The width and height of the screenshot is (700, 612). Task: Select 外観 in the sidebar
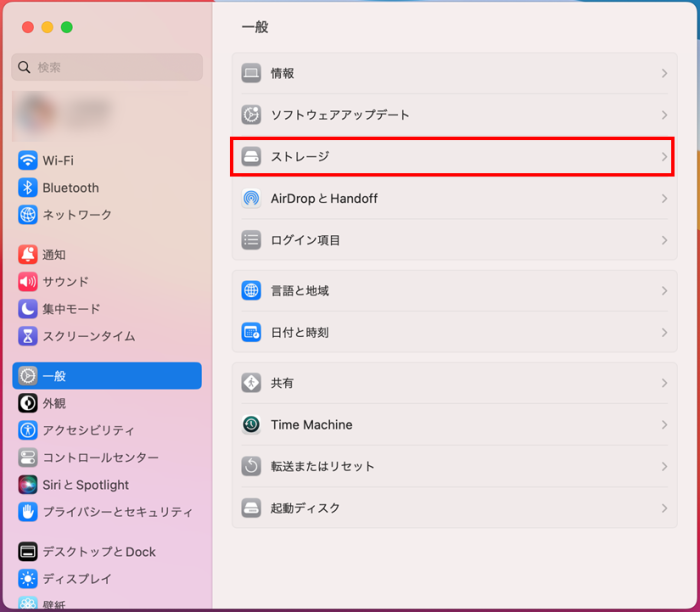pyautogui.click(x=54, y=403)
